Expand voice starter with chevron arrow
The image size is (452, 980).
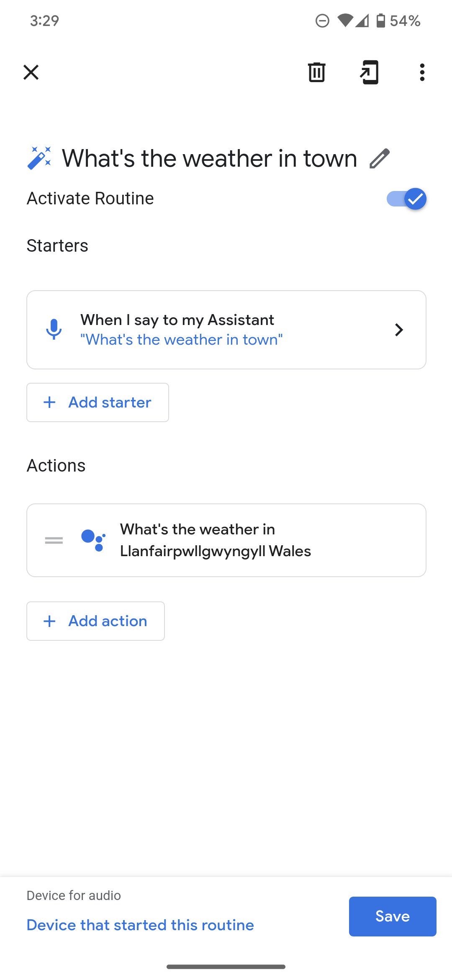[x=399, y=330]
